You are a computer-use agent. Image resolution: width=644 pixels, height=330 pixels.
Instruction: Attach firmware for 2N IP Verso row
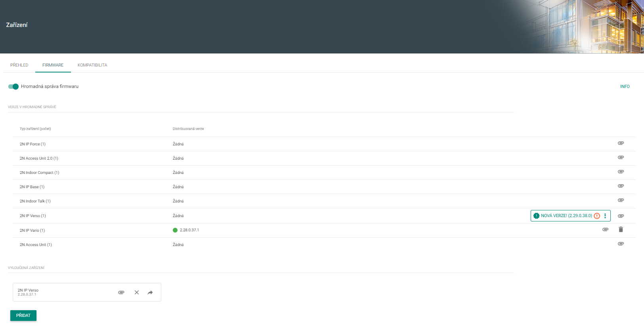621,216
